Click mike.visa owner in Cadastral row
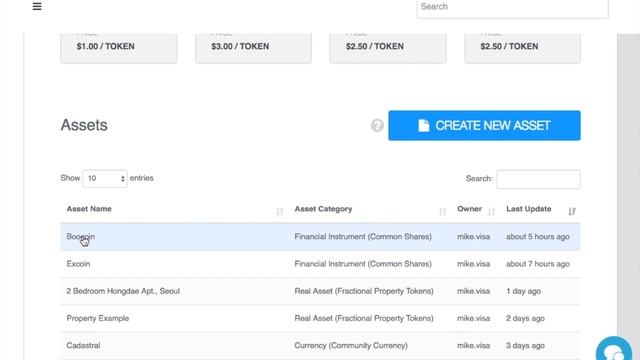 [473, 345]
